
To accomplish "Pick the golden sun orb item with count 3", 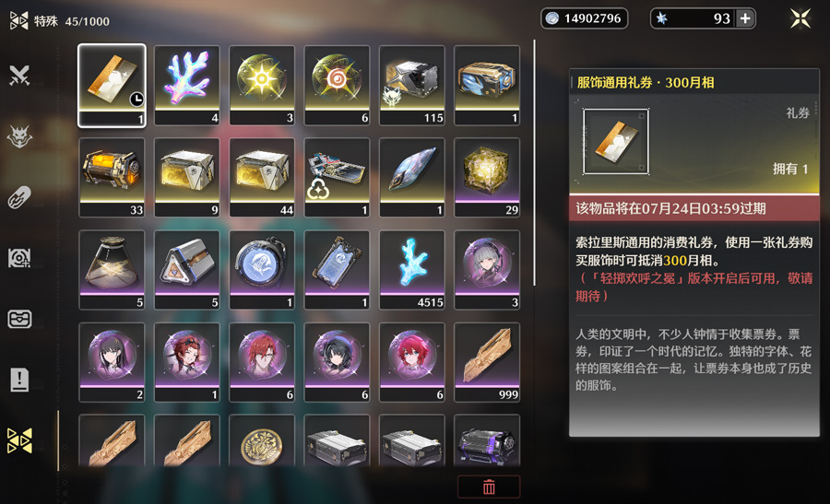I will pos(262,85).
